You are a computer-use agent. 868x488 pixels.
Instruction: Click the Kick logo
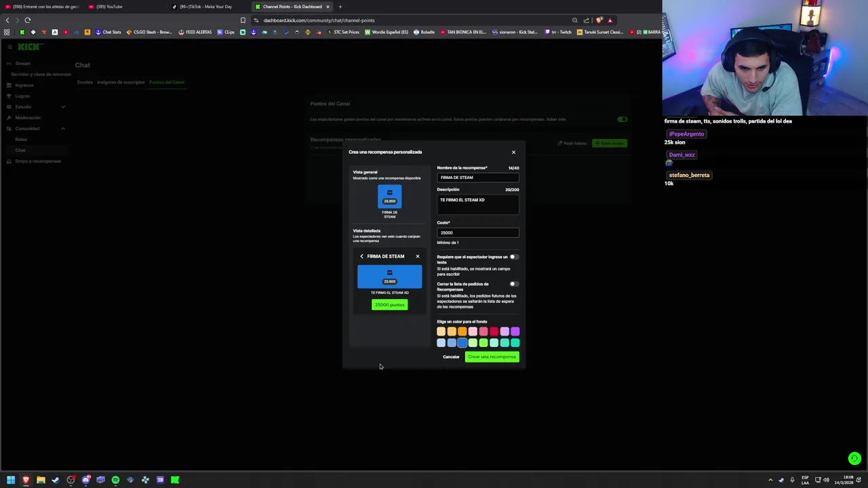[x=29, y=47]
